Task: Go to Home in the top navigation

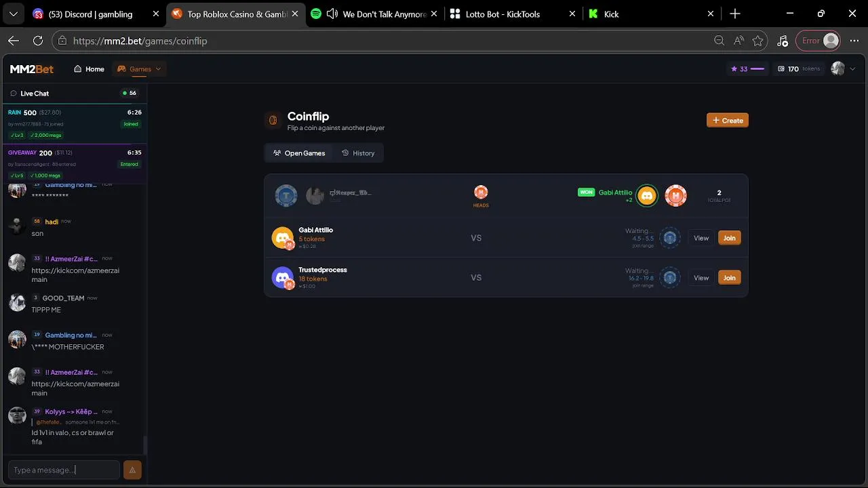Action: (x=89, y=68)
